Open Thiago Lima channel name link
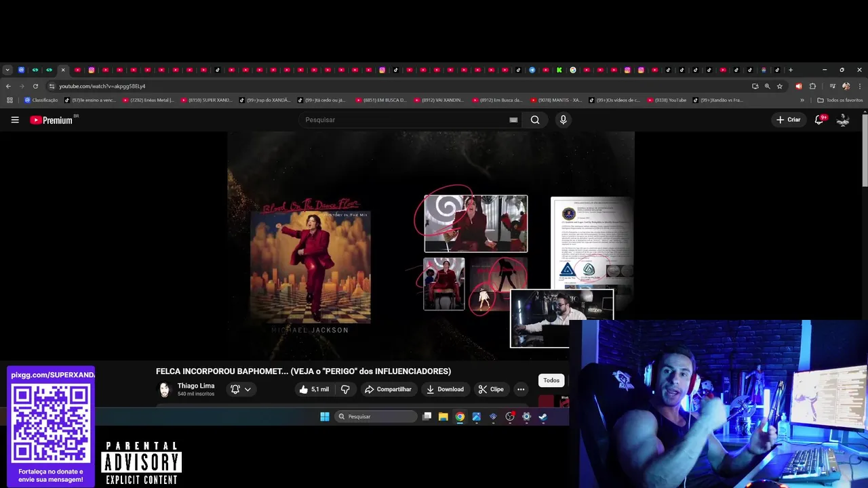This screenshot has width=868, height=488. tap(196, 386)
